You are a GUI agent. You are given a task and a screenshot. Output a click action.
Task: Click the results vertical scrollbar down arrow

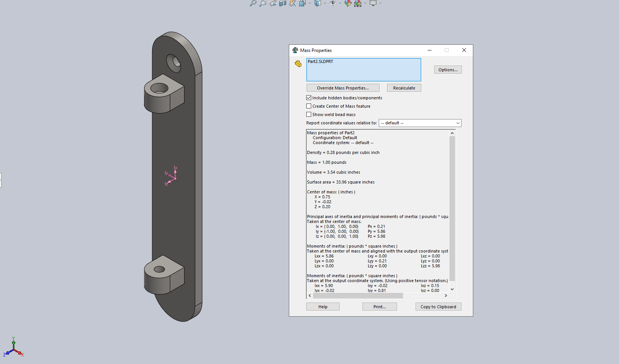click(452, 289)
